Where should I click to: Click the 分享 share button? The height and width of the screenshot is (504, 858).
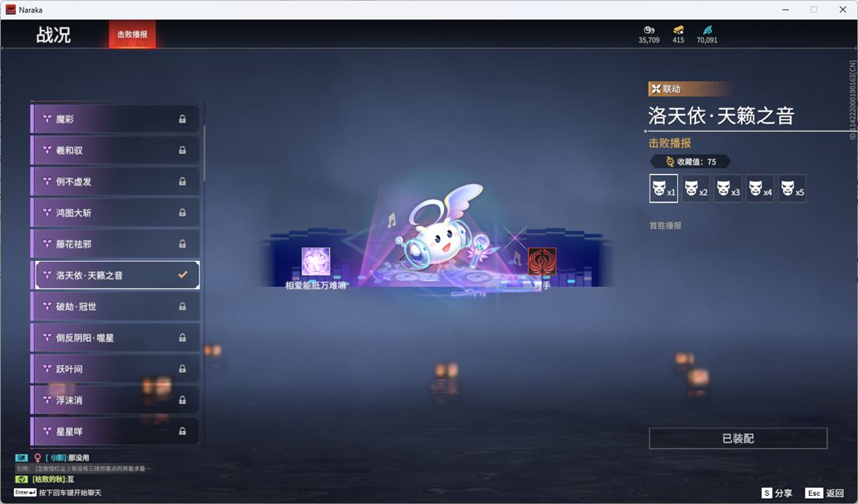click(x=776, y=493)
